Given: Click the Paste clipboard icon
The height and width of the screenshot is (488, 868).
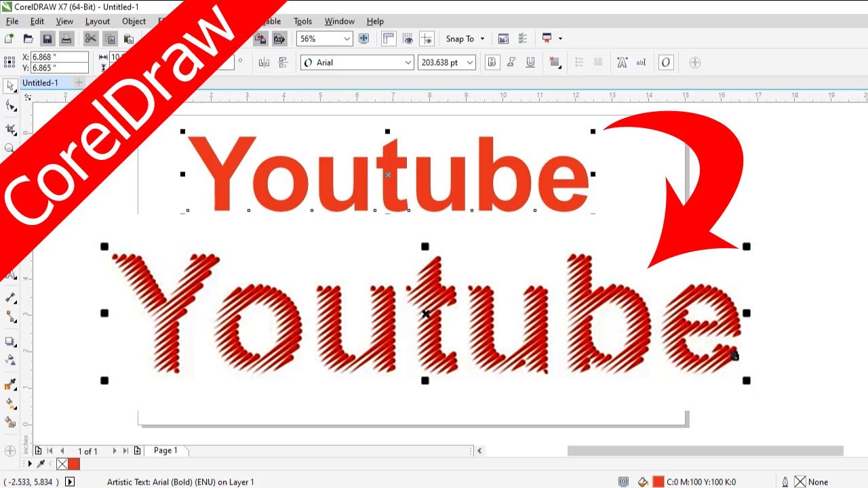Looking at the screenshot, I should pos(128,39).
